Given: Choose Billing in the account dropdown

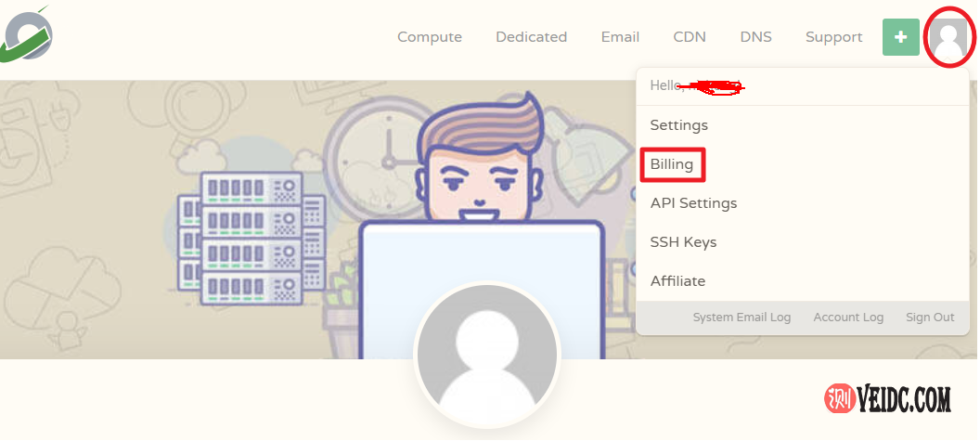Looking at the screenshot, I should (x=672, y=164).
